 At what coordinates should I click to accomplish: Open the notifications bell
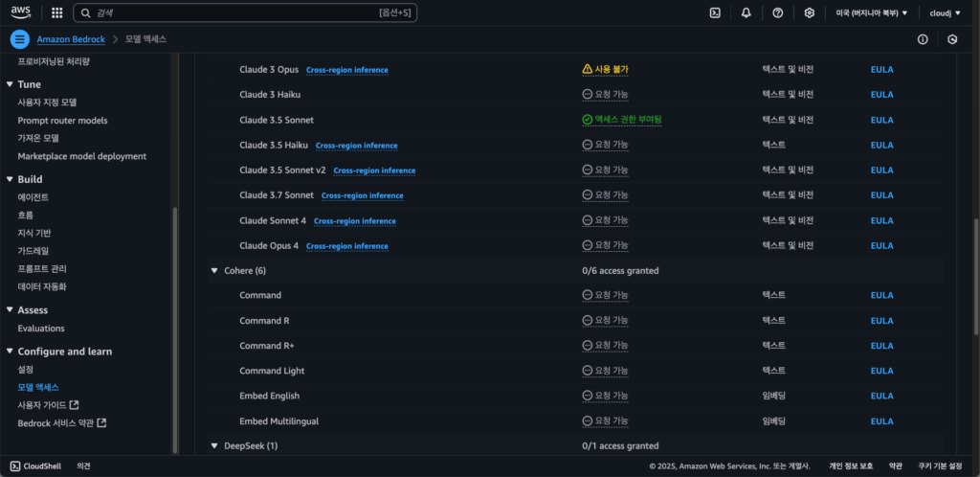click(746, 12)
